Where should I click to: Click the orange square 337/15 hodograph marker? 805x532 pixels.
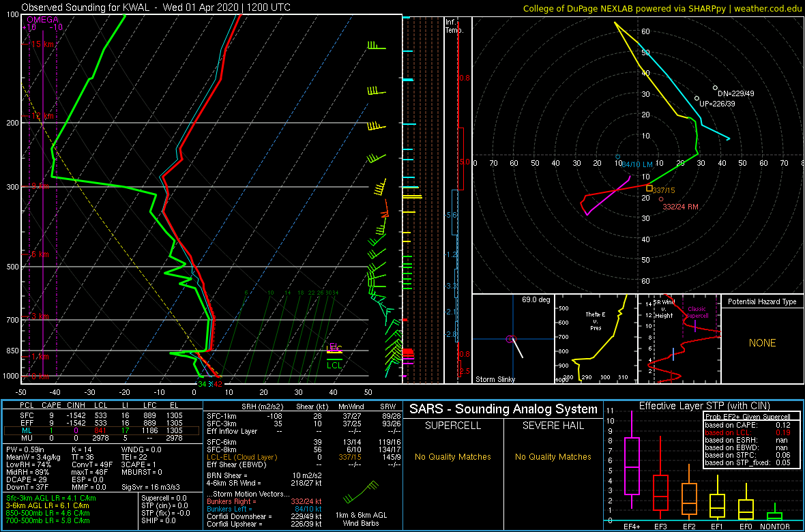point(649,188)
